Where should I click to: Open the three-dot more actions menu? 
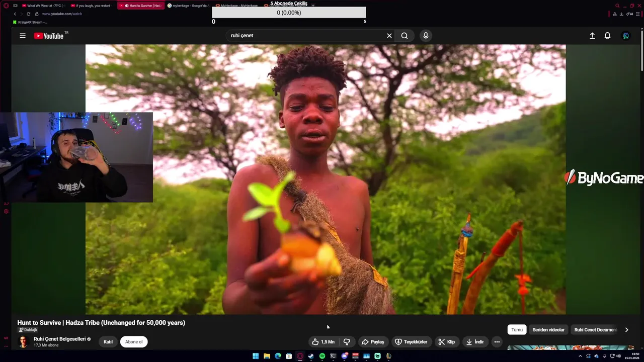point(497,342)
